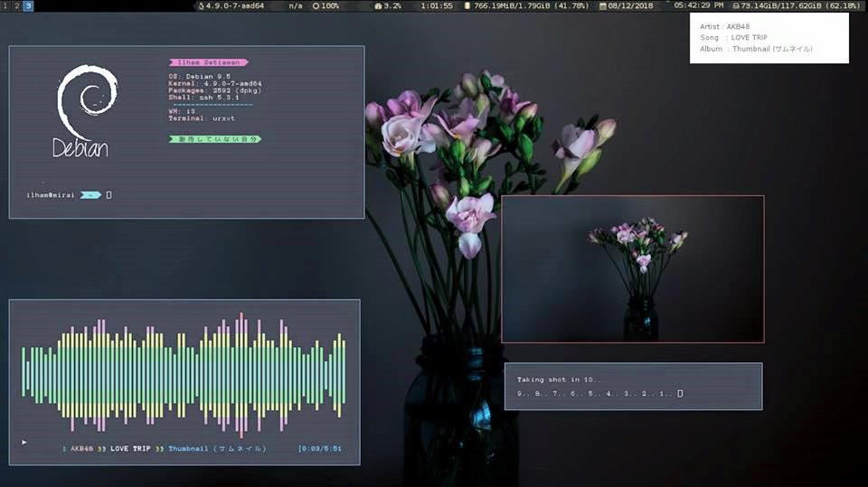
Task: Click the Shell: zsh 5.3.1 line
Action: click(x=203, y=98)
